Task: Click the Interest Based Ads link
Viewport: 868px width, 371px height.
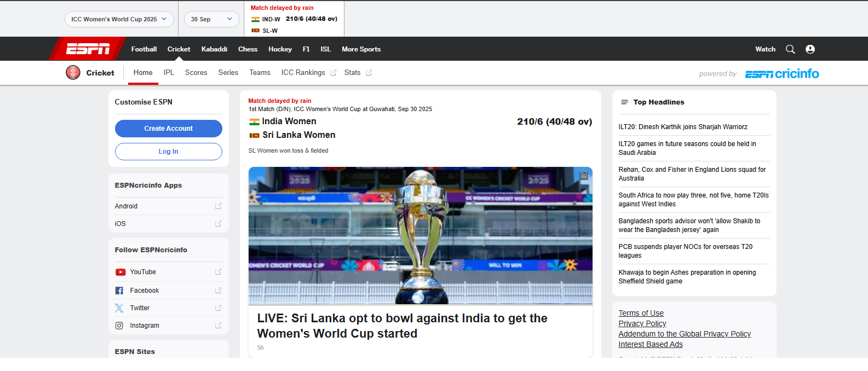Action: [x=651, y=345]
